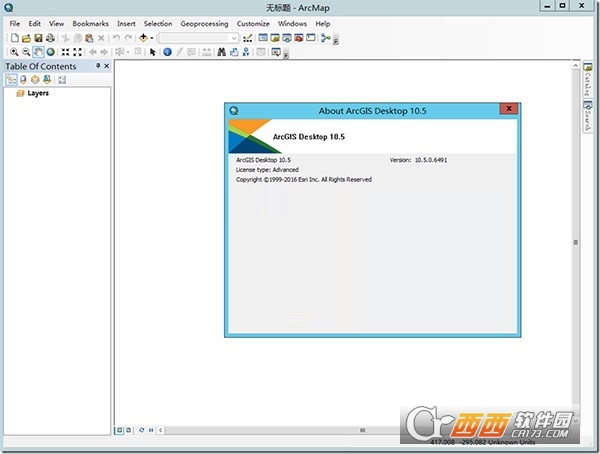Viewport: 600px width, 454px height.
Task: Expand Tools toolbar overflow options
Action: pos(286,54)
